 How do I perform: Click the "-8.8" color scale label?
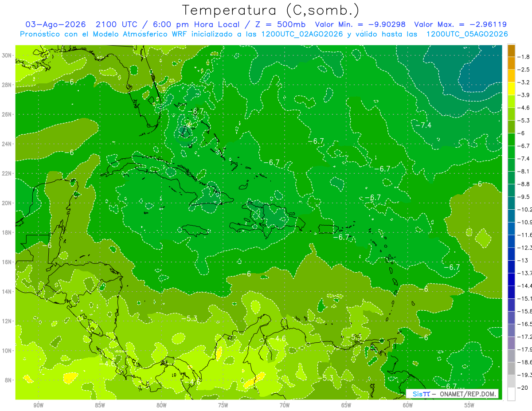pos(523,184)
